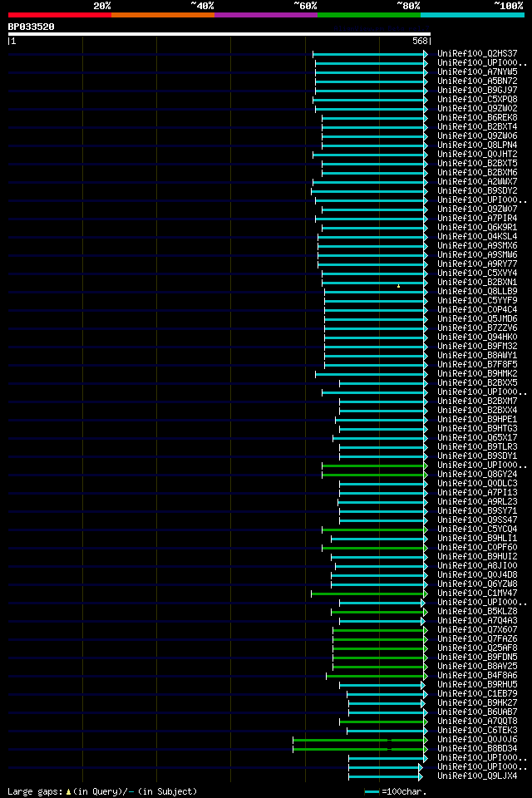The image size is (532, 798).
Task: Click the yellow query gap marker on B2BXN1 row
Action: coord(399,286)
